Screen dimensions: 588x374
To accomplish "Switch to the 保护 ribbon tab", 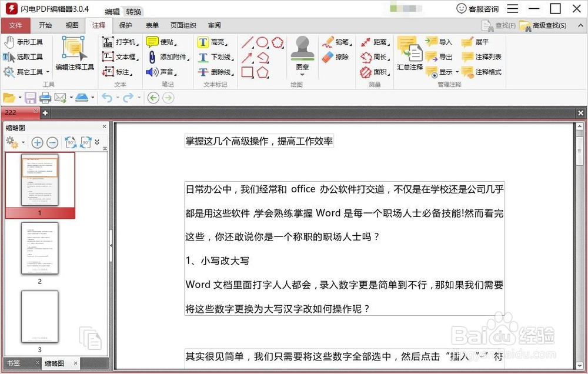I will [x=125, y=25].
